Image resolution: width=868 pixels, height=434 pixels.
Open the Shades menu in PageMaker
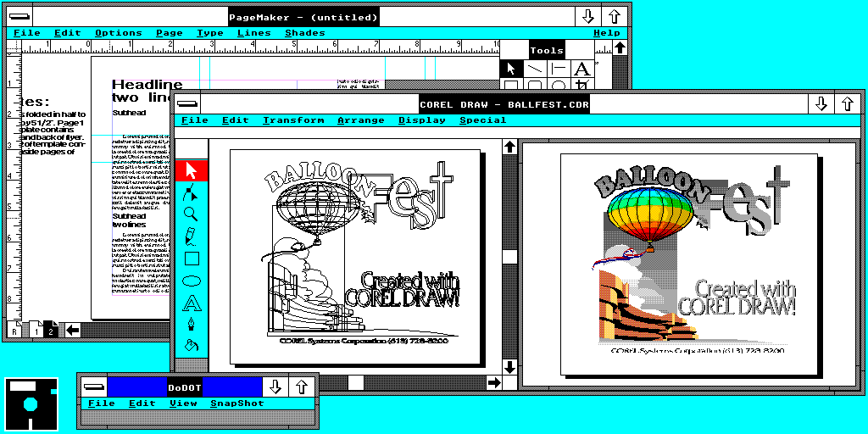click(x=305, y=33)
